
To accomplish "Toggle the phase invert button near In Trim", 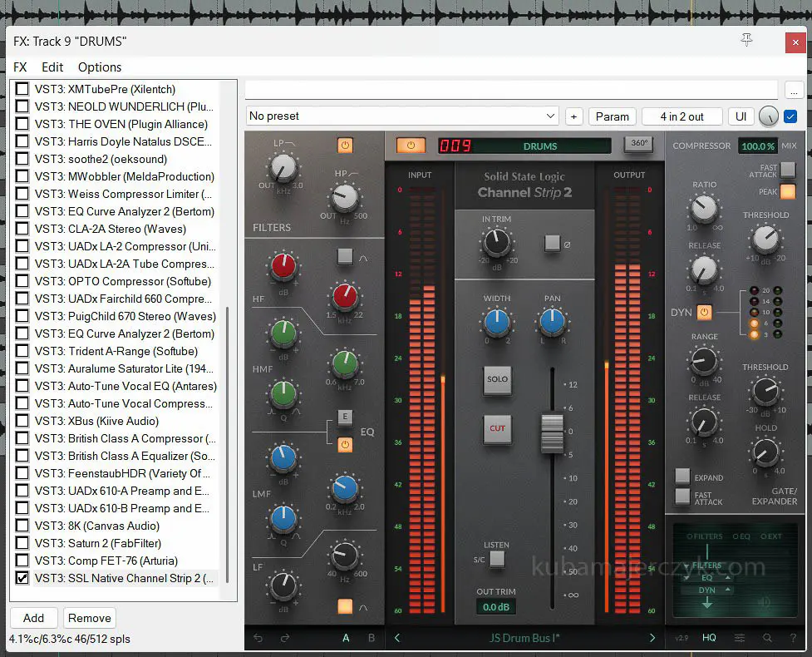I will [x=552, y=244].
